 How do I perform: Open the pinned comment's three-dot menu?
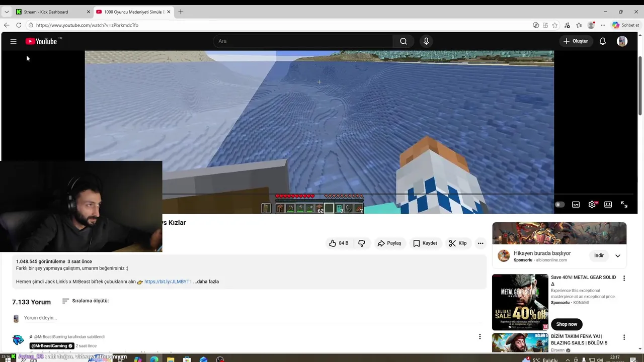(x=479, y=337)
